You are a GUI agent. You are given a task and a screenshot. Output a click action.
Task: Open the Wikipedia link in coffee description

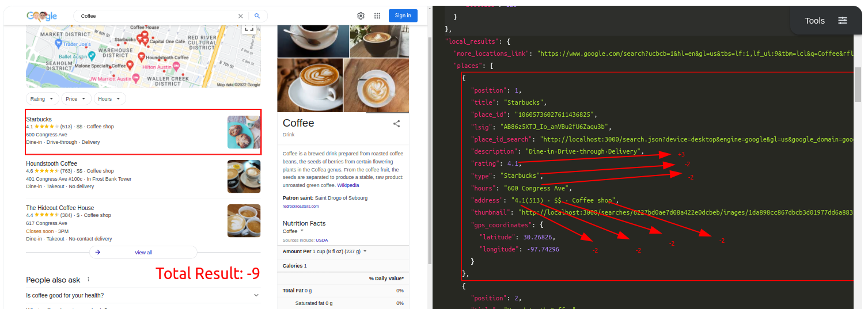click(348, 185)
